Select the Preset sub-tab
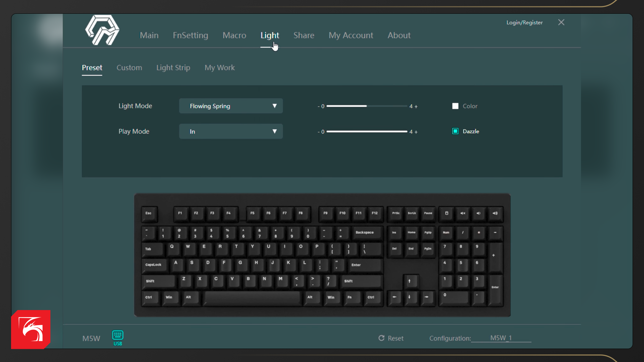This screenshot has height=362, width=644. pyautogui.click(x=92, y=68)
